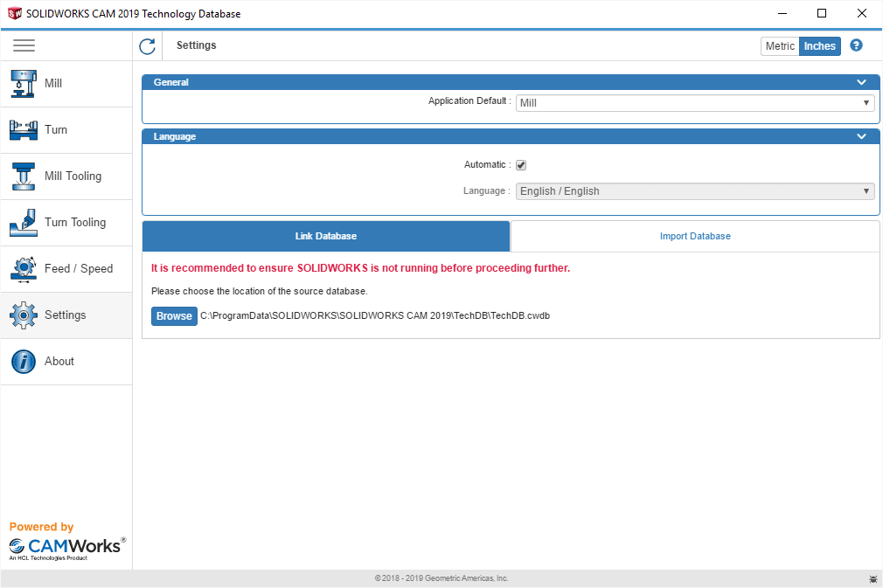Toggle the Automatic language checkbox
The width and height of the screenshot is (883, 588).
pyautogui.click(x=521, y=165)
